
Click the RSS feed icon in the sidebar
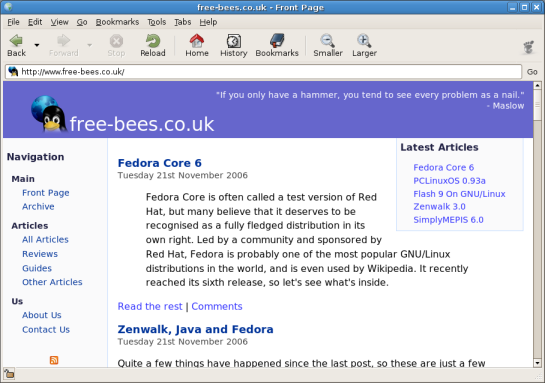coord(54,360)
